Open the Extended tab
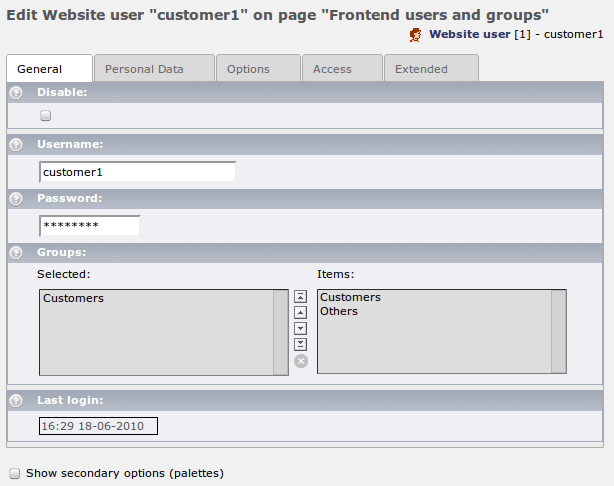The image size is (614, 486). click(421, 69)
